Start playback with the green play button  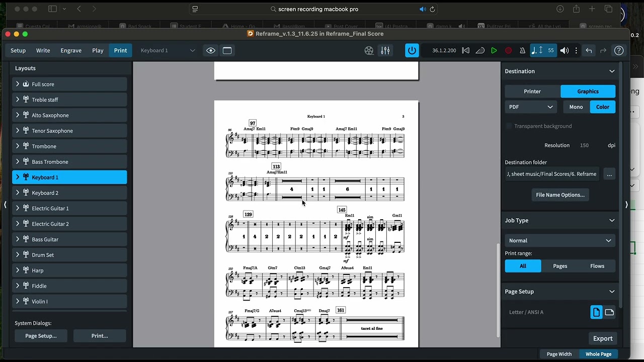click(494, 50)
